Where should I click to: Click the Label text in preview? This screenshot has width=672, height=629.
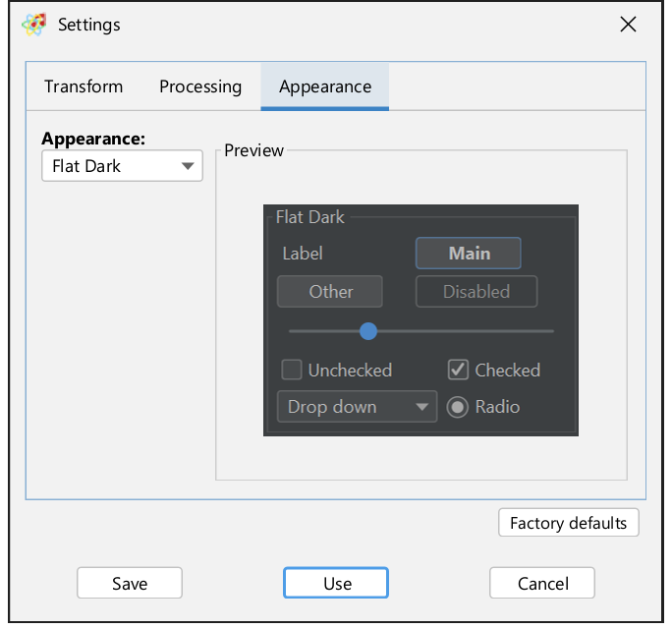coord(303,254)
